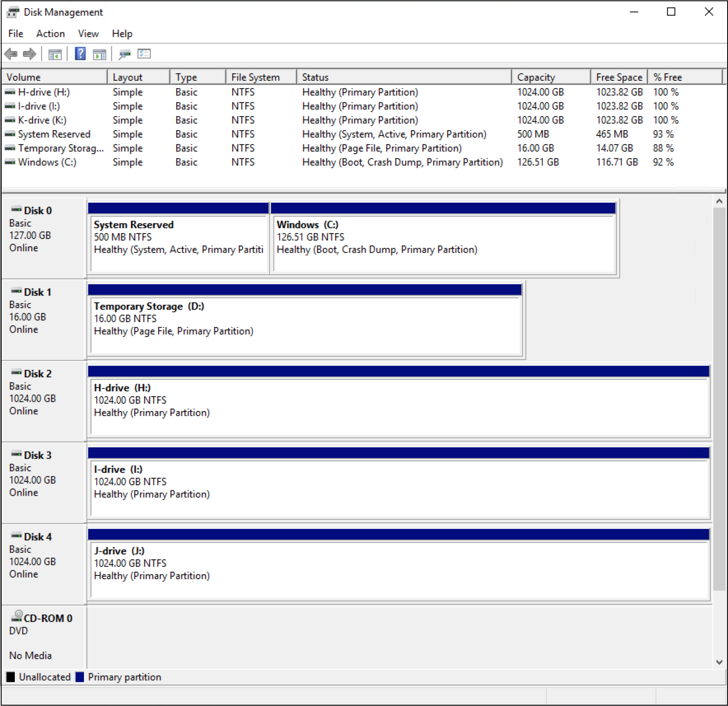The width and height of the screenshot is (728, 706).
Task: Select the Temporary Storage (D:) partition block
Action: (x=305, y=320)
